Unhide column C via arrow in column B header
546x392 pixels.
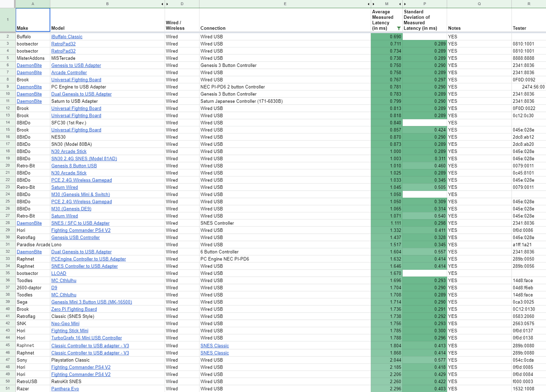163,4
